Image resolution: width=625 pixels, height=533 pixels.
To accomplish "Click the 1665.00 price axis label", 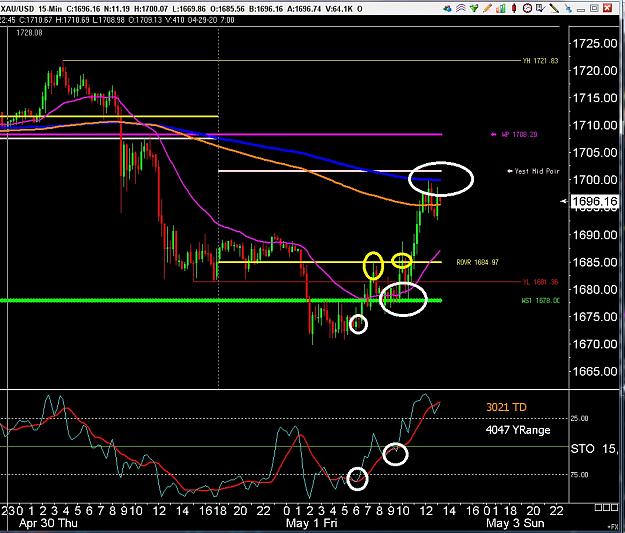I will click(x=595, y=371).
